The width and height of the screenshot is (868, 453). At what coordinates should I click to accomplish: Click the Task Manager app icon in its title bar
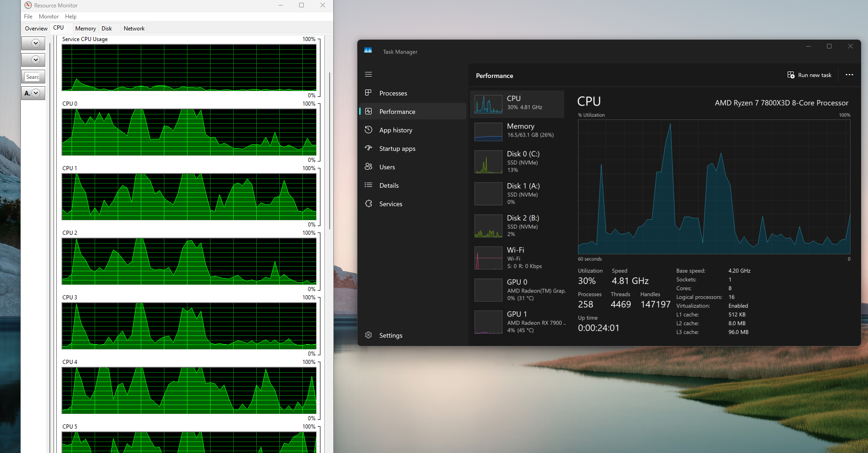tap(368, 51)
